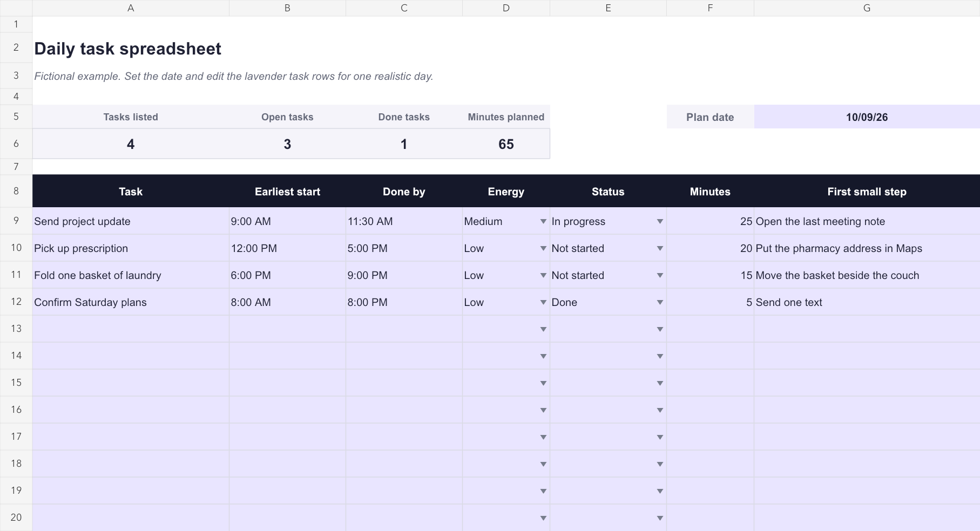
Task: Click the 'Daily task spreadsheet' title
Action: coord(128,49)
